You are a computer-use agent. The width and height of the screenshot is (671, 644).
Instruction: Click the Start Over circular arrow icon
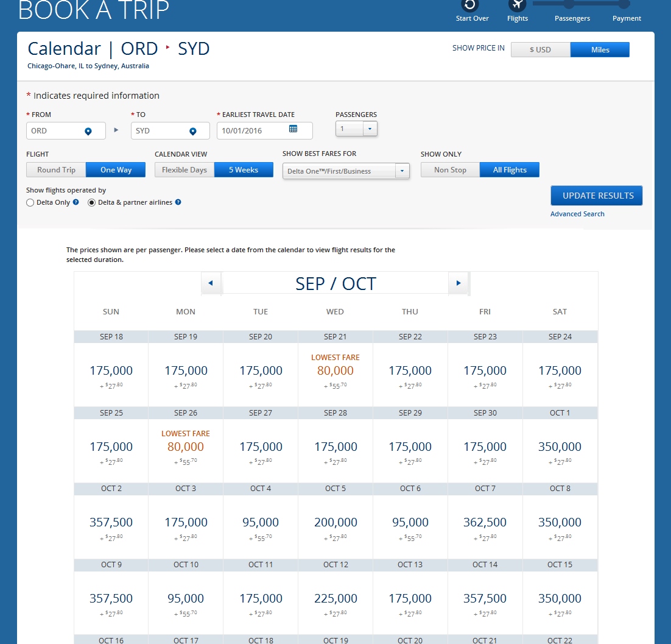pyautogui.click(x=470, y=5)
